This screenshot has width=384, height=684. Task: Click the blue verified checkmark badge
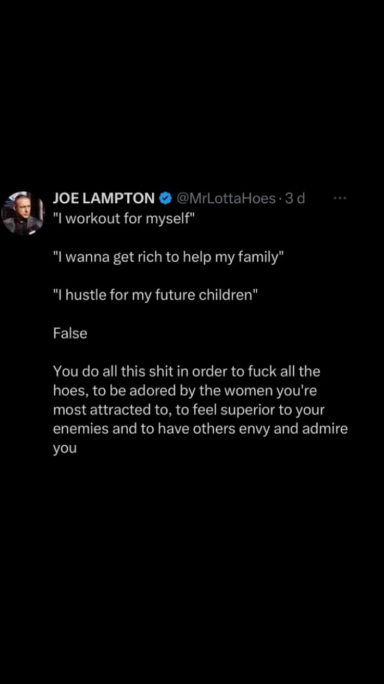click(165, 199)
